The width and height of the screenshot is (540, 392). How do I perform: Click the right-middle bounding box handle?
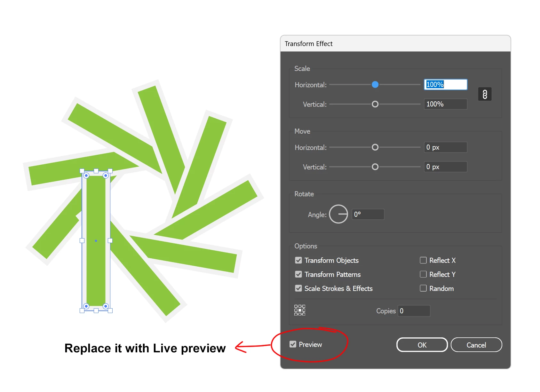coord(110,241)
